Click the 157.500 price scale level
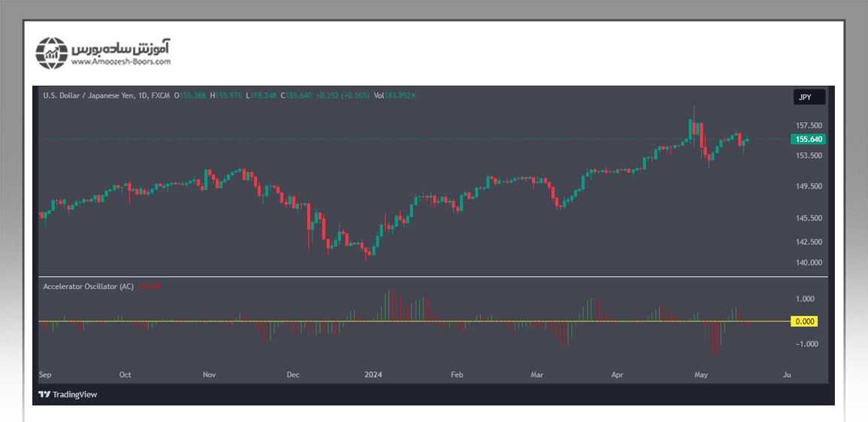The width and height of the screenshot is (868, 422). click(x=809, y=126)
